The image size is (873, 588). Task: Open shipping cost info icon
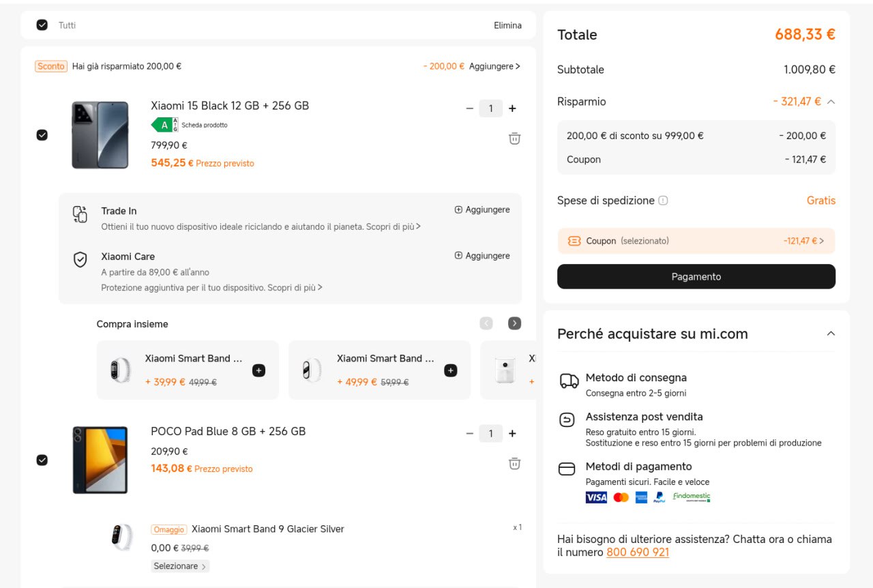pyautogui.click(x=663, y=201)
